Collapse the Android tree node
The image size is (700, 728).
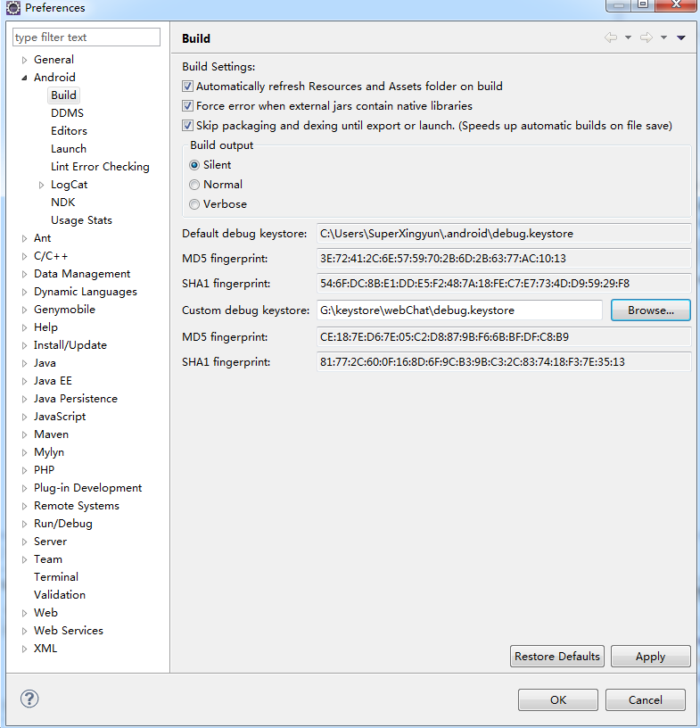tap(25, 78)
